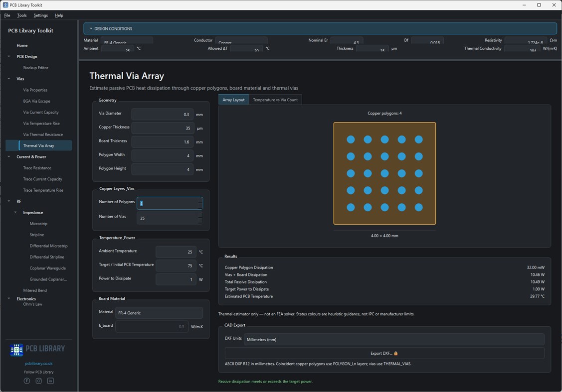Open the Via Thermal Resistance page
Viewport: 562px width, 392px height.
click(43, 134)
